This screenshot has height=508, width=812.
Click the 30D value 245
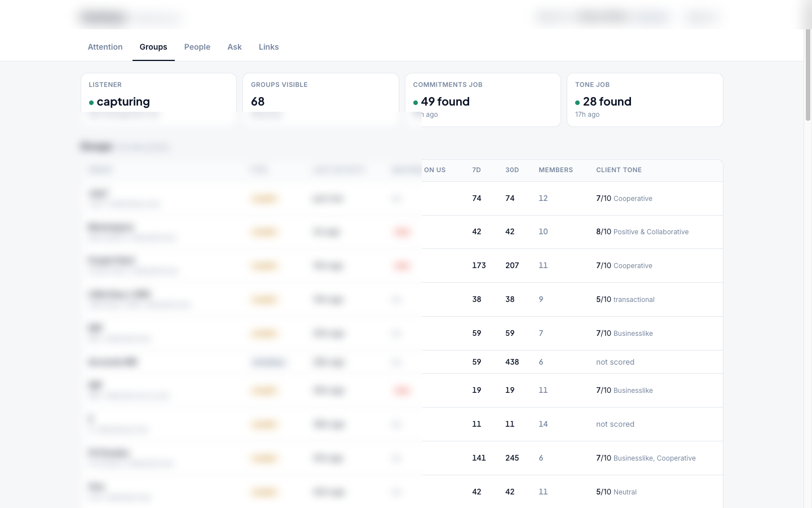pos(512,458)
